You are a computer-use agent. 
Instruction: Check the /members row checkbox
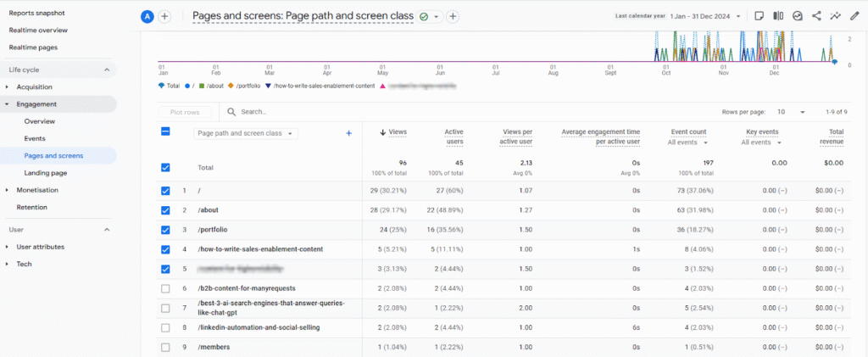165,347
